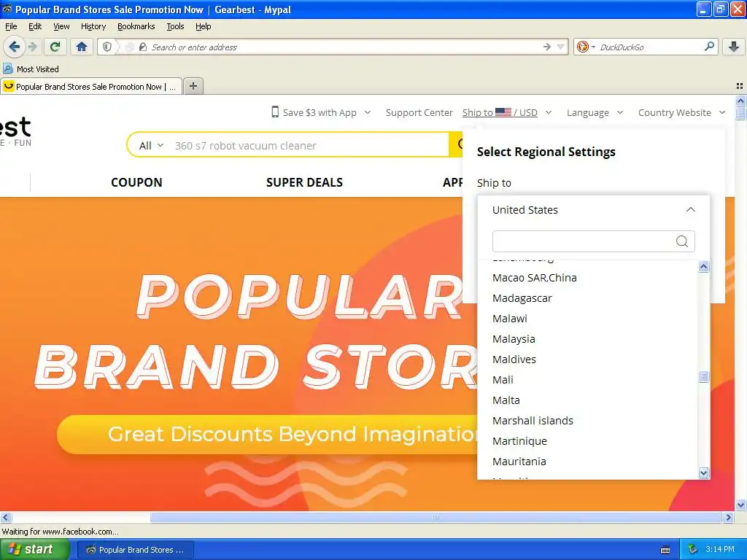Open the address bar history dropdown arrow
This screenshot has height=560, width=747.
click(561, 47)
